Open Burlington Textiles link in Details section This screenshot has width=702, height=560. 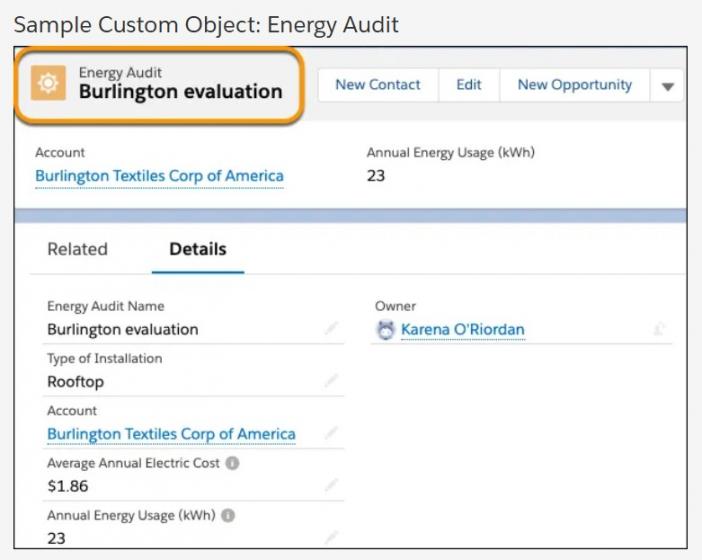171,434
